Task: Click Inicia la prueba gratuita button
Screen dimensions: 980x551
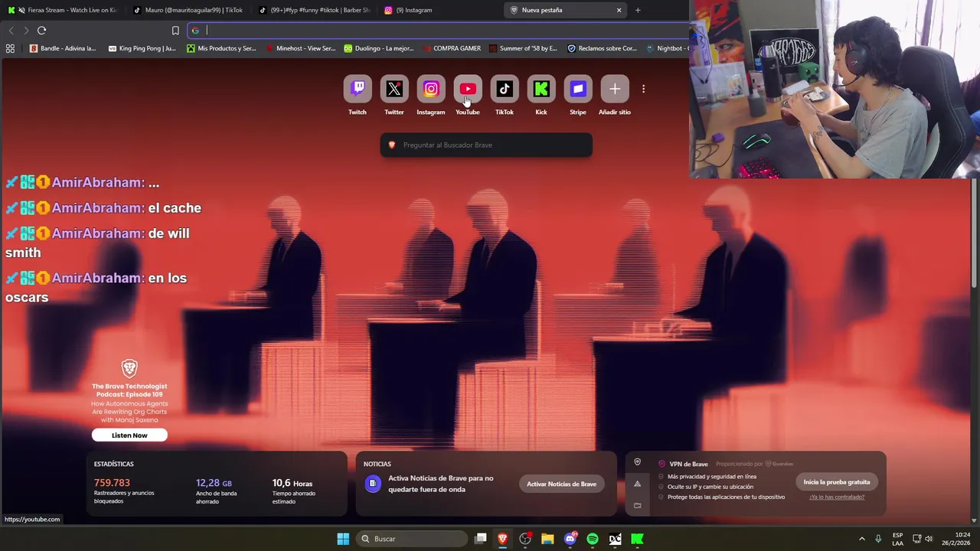Action: [837, 482]
